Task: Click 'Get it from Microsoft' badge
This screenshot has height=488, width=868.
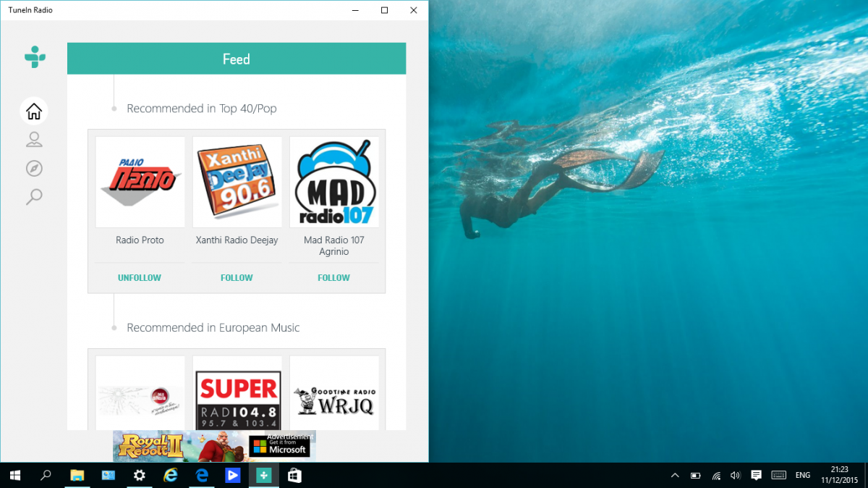Action: coord(278,446)
